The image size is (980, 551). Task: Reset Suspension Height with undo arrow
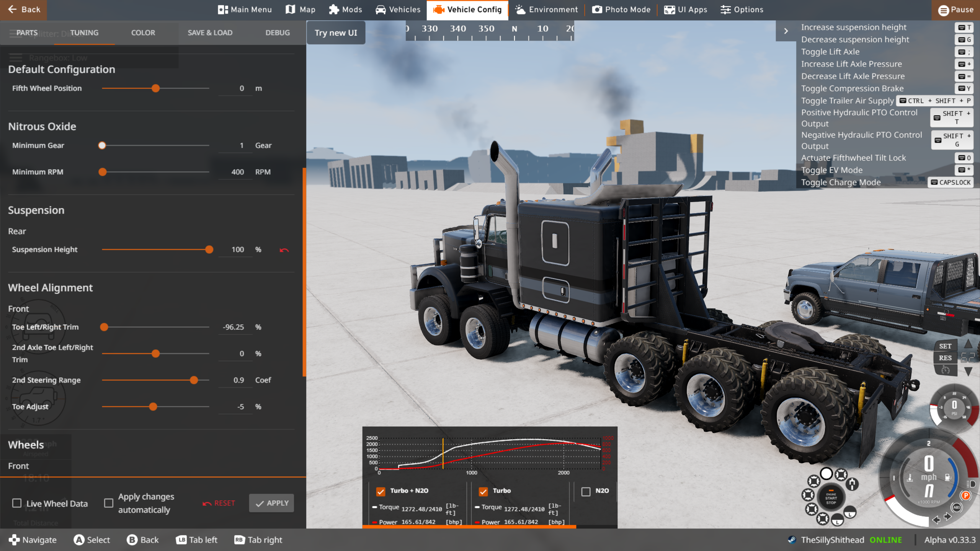pos(284,250)
